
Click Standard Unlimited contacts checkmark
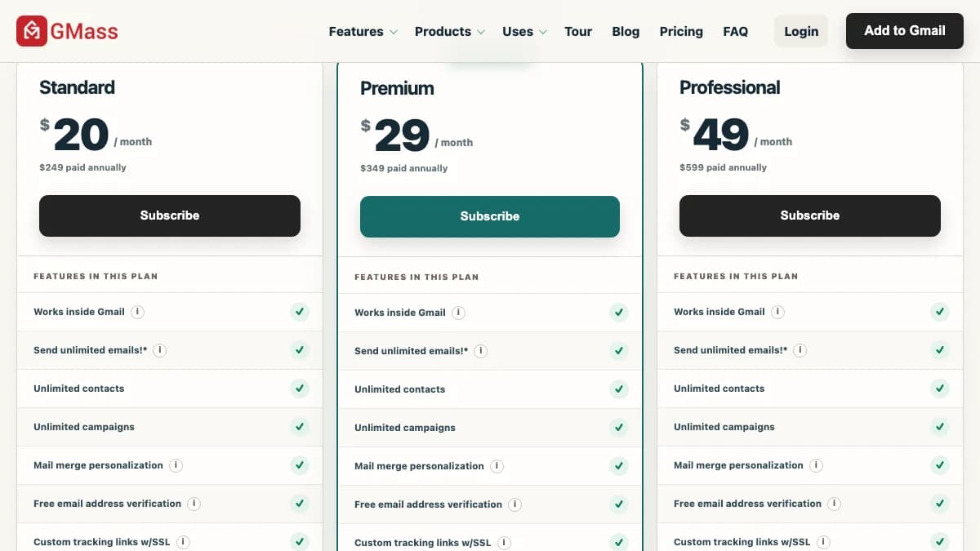point(300,389)
